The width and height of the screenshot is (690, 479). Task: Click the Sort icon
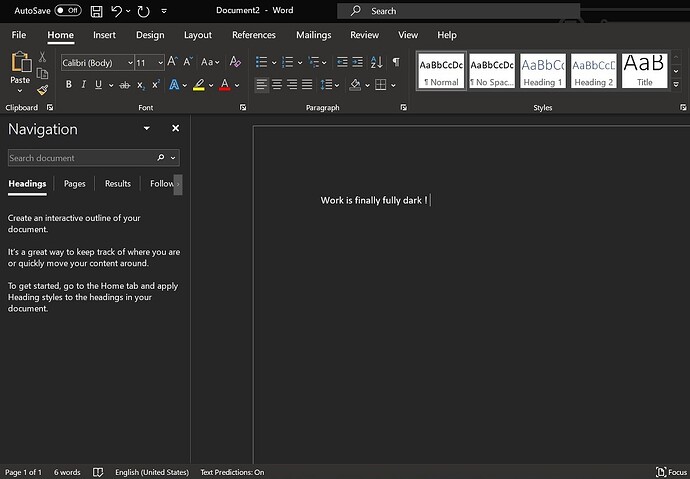click(375, 62)
